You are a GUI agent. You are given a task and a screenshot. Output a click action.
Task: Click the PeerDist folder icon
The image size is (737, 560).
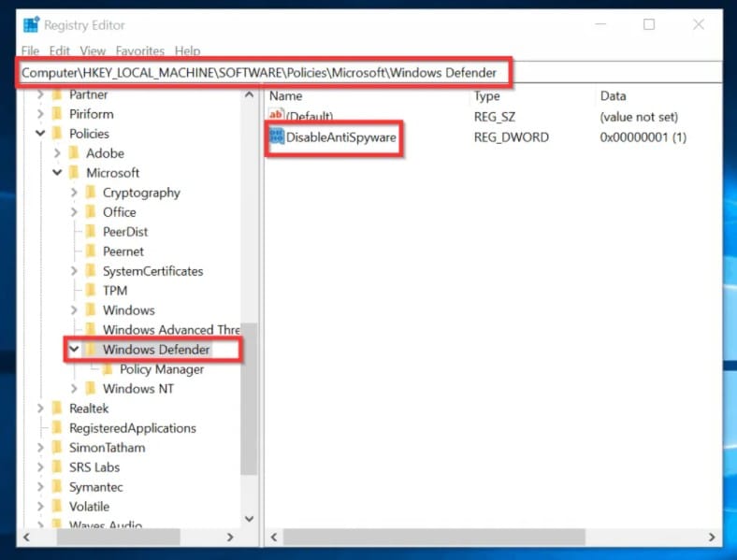pyautogui.click(x=91, y=232)
